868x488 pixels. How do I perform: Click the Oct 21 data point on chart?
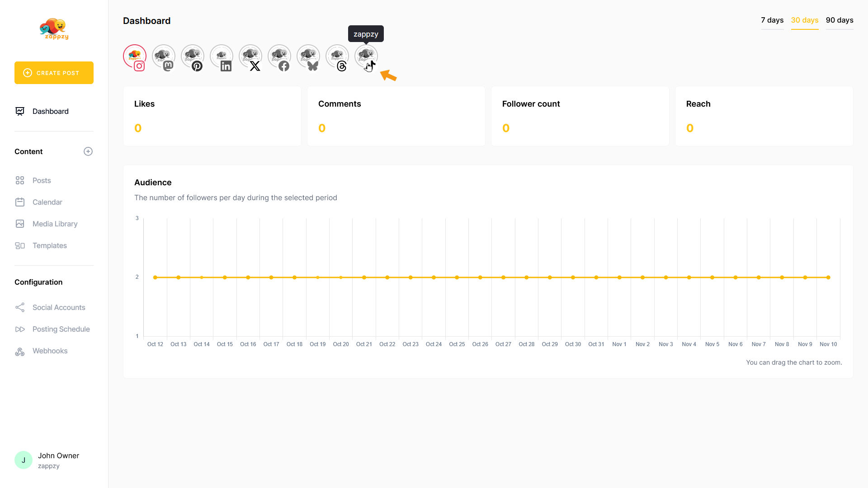364,277
